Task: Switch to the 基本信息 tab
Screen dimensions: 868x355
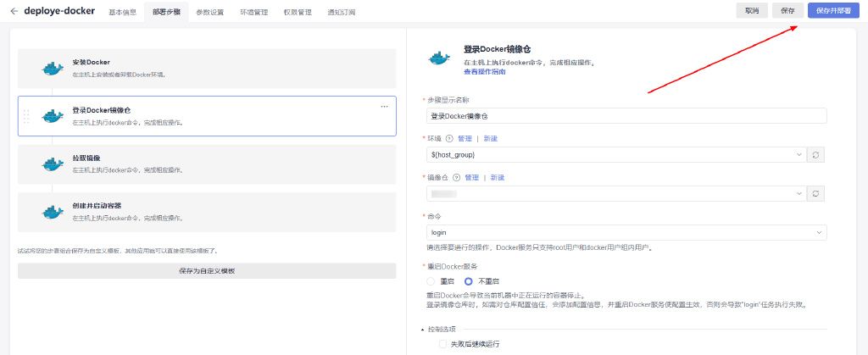Action: point(122,12)
